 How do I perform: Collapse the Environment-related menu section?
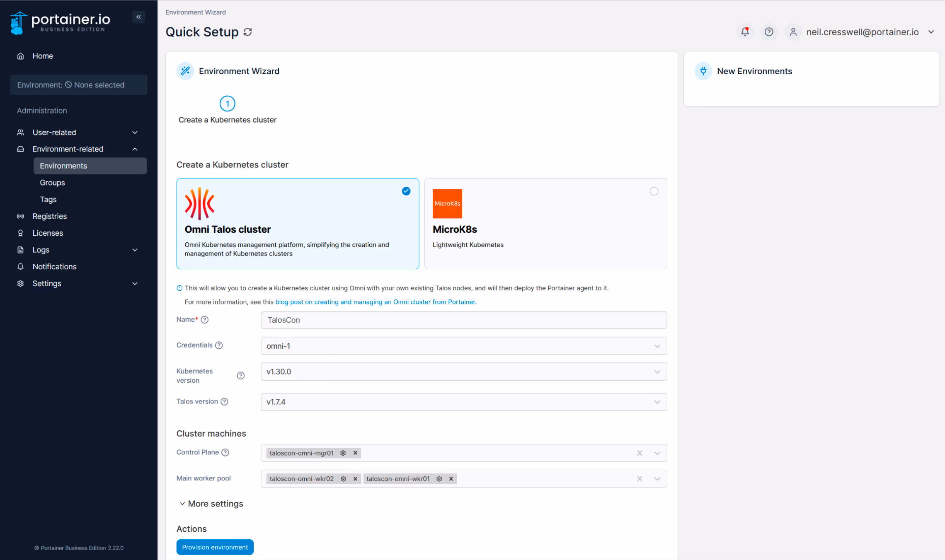pos(135,149)
